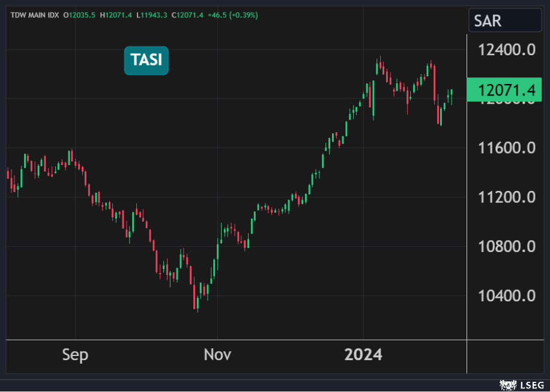The image size is (550, 392).
Task: Click the open value O12035.5 in legend
Action: [x=82, y=15]
